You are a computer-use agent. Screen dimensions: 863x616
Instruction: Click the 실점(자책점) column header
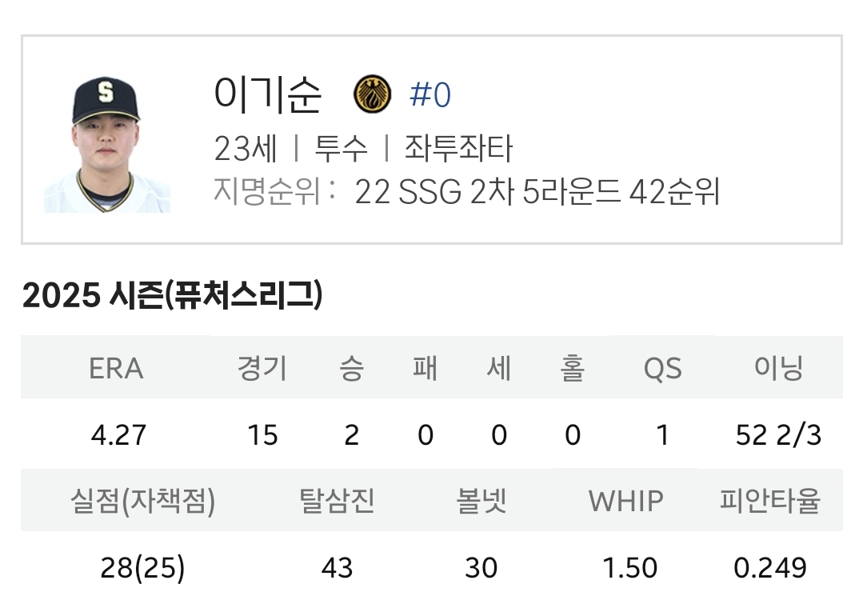click(142, 501)
